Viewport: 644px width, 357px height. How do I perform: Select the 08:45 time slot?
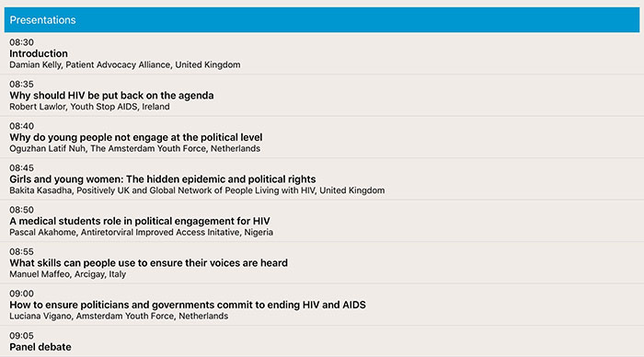click(22, 168)
